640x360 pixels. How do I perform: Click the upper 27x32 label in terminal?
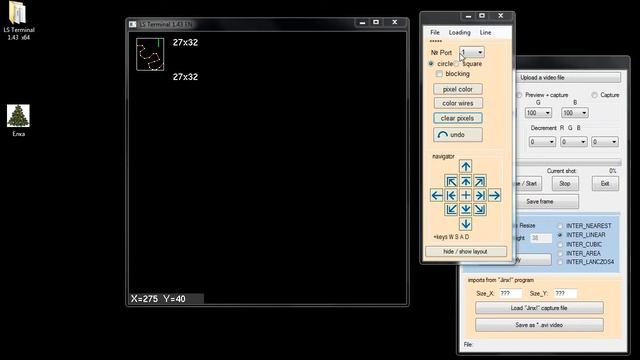pyautogui.click(x=185, y=42)
